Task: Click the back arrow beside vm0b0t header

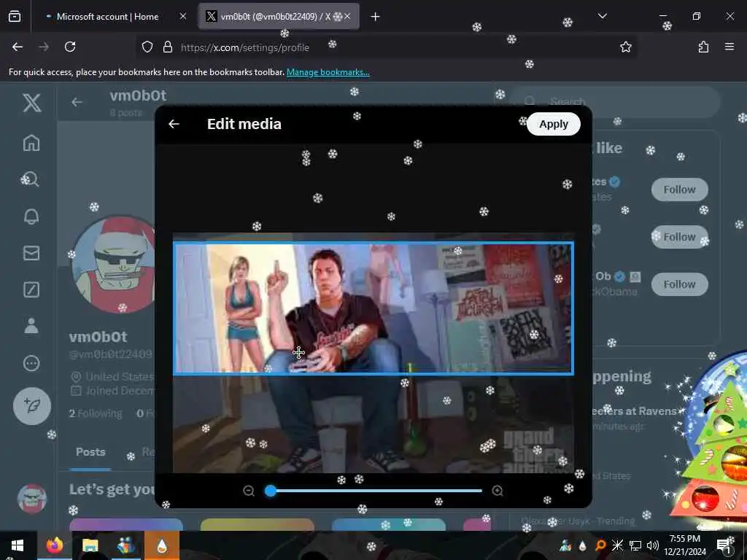Action: (x=77, y=102)
